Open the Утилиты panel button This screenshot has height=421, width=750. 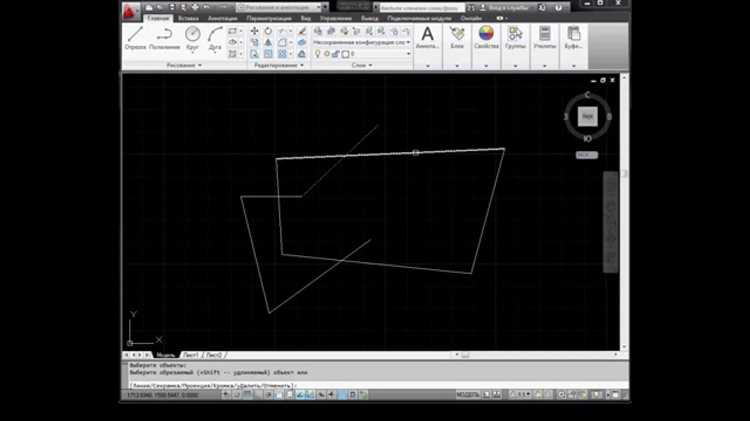click(x=545, y=38)
